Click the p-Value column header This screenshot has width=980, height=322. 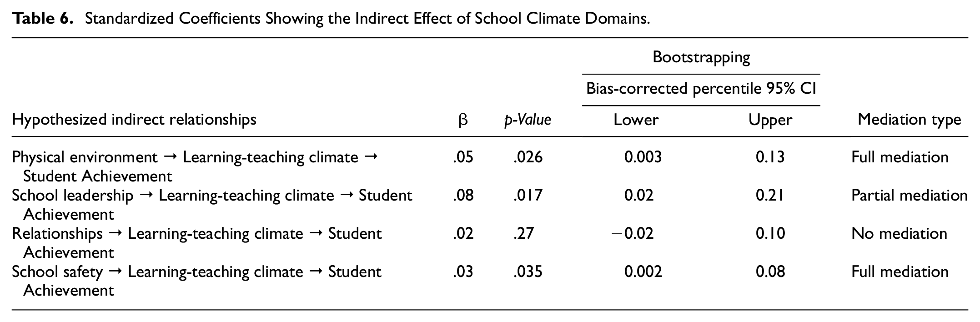528,120
